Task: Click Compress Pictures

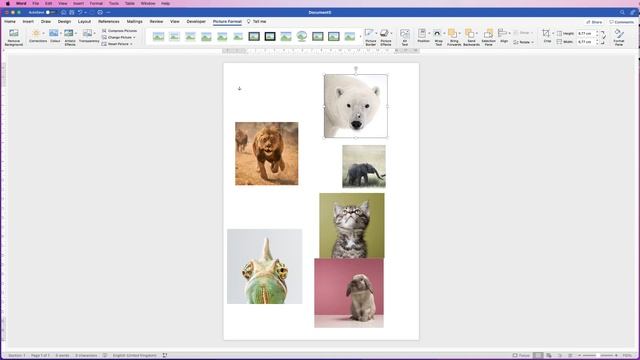Action: tap(119, 31)
